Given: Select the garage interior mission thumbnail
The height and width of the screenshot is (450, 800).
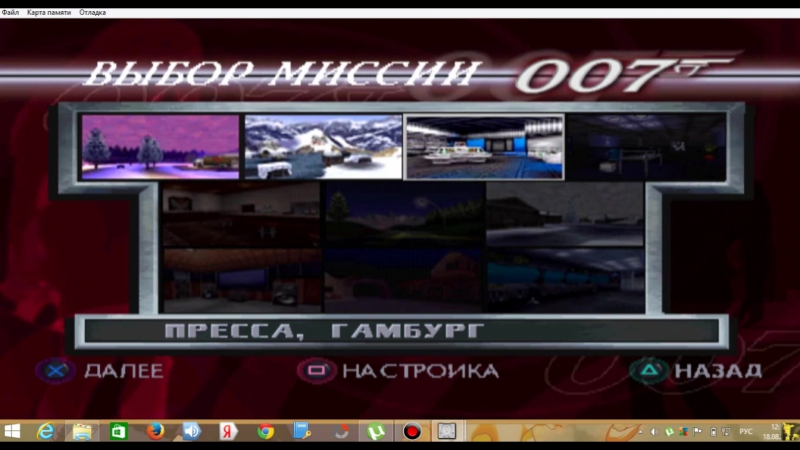Looking at the screenshot, I should [242, 281].
